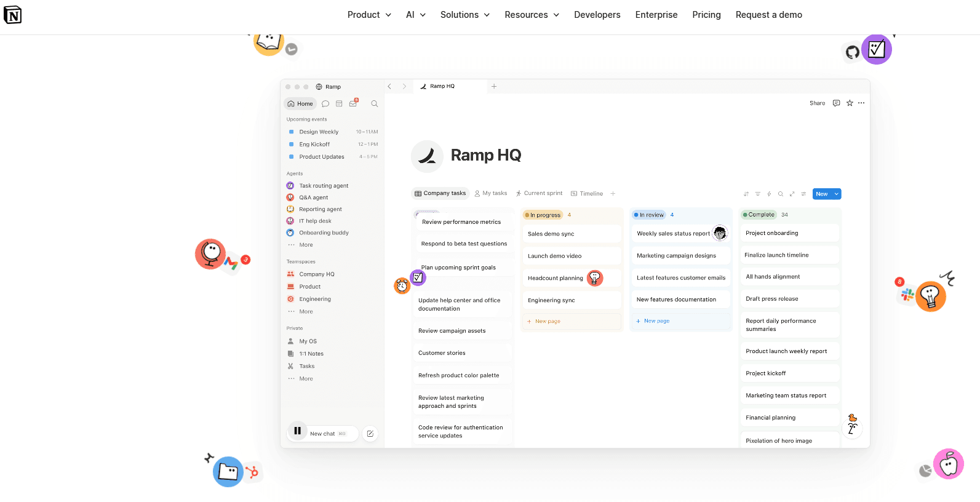The image size is (980, 502).
Task: Open the three-dot page options menu
Action: [861, 103]
